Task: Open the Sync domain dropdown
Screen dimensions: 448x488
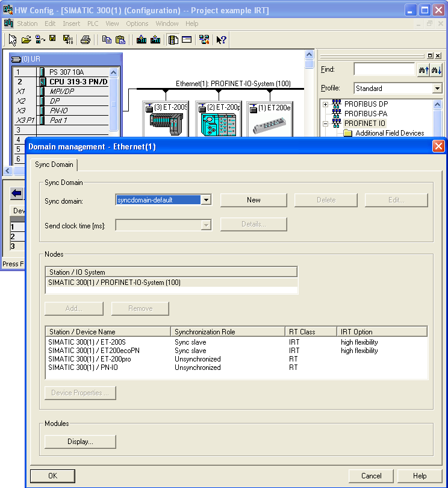Action: [206, 200]
